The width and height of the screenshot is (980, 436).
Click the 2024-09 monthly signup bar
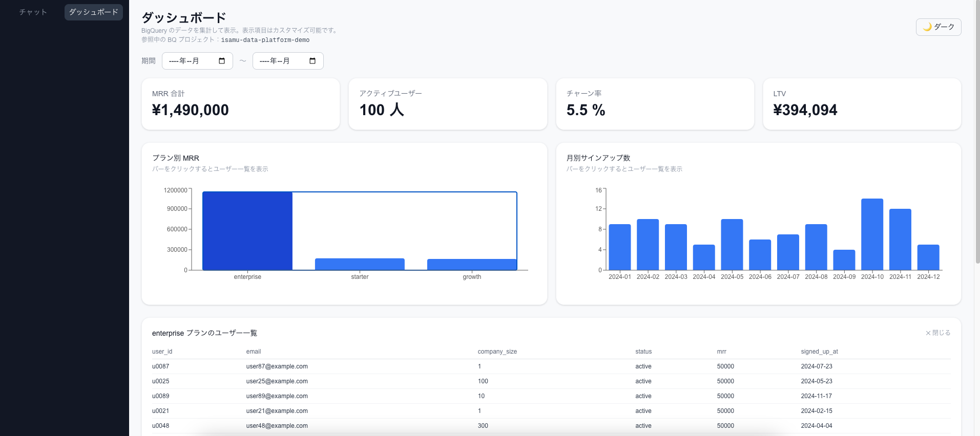pos(844,260)
